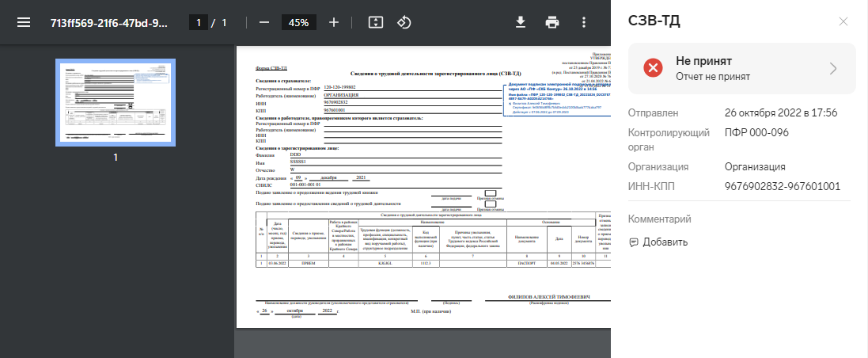868x358 pixels.
Task: Close the СЗВ-ТД side panel
Action: [x=843, y=21]
